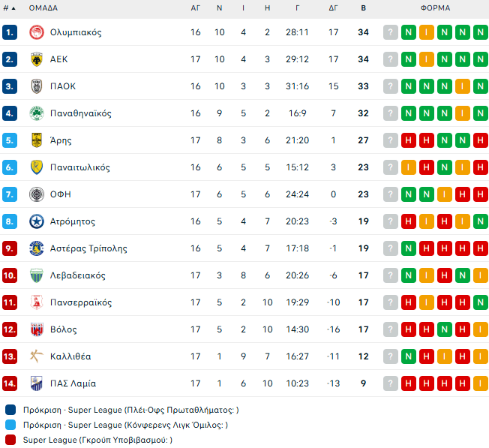
Task: Sort standings by ΔΓ goal difference header
Action: (334, 8)
